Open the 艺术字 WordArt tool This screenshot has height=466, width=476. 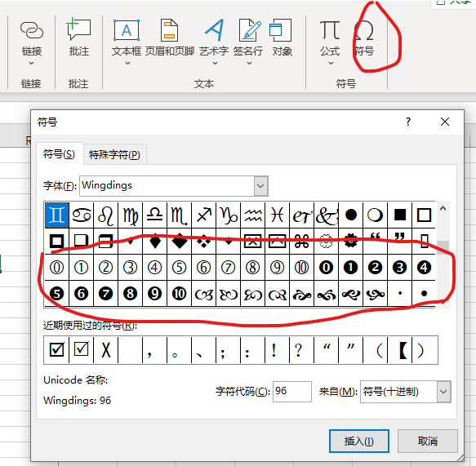click(214, 38)
